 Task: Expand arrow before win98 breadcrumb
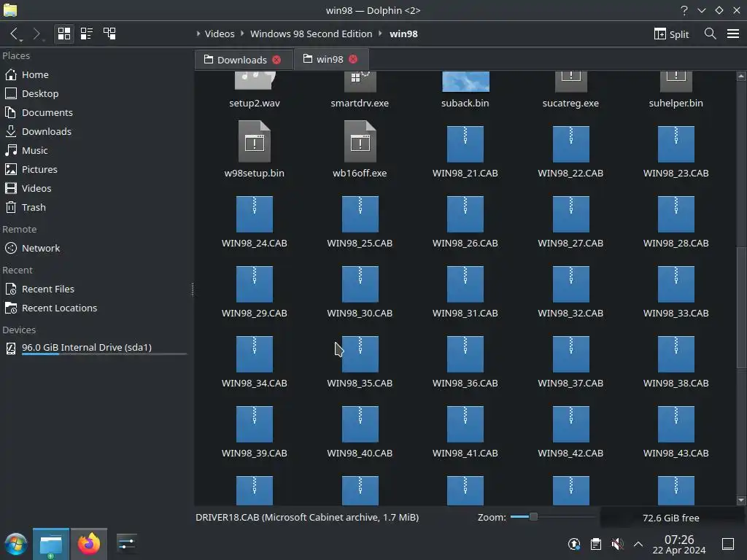pyautogui.click(x=381, y=34)
